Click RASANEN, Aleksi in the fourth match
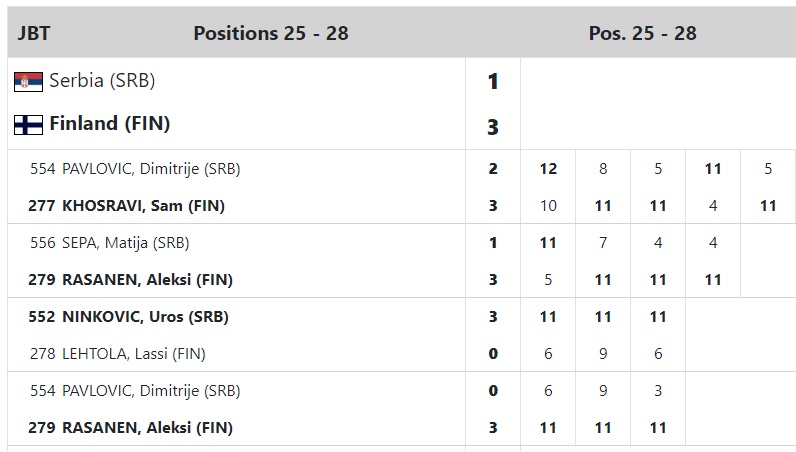 pyautogui.click(x=130, y=428)
